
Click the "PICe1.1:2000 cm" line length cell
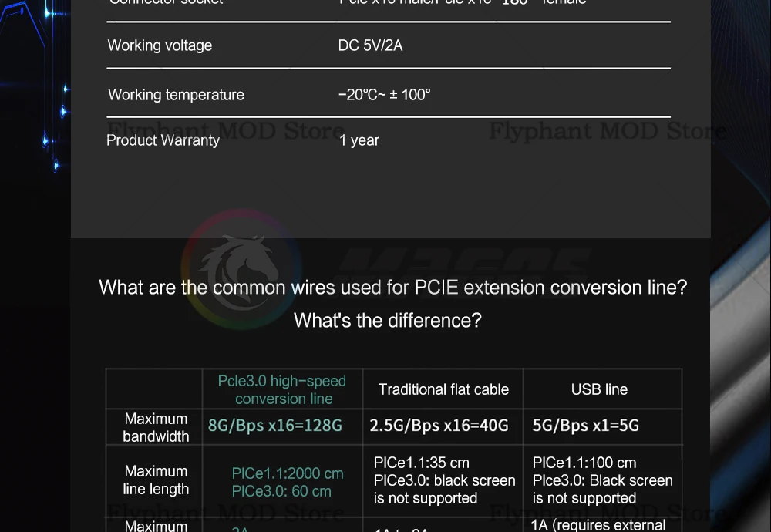(287, 473)
